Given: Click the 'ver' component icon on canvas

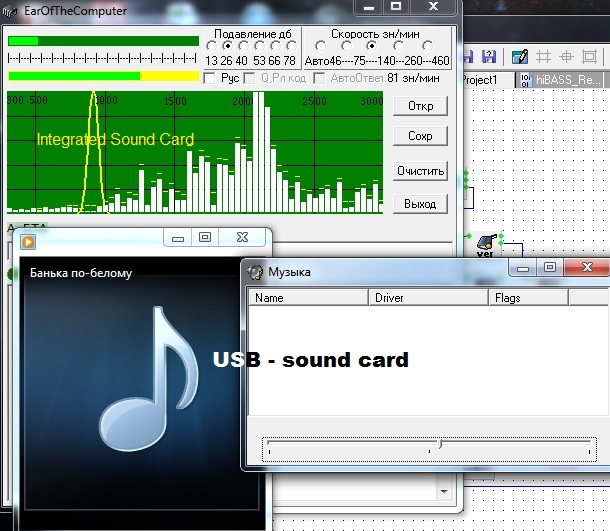Looking at the screenshot, I should pos(486,242).
